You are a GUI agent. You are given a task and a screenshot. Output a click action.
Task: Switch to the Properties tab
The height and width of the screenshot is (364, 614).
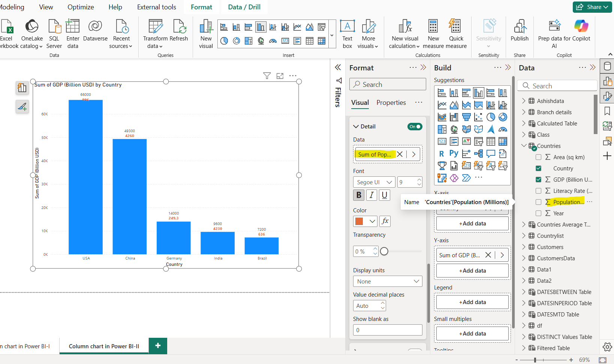click(x=391, y=103)
